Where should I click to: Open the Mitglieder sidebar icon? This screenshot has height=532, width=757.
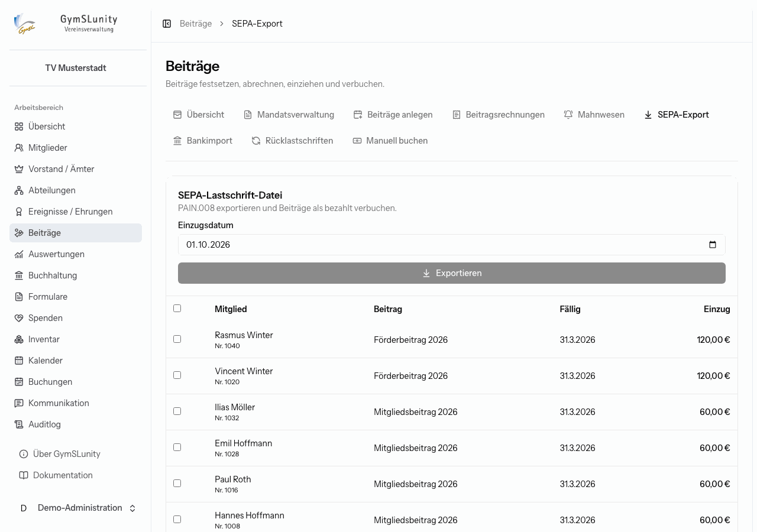coord(19,148)
